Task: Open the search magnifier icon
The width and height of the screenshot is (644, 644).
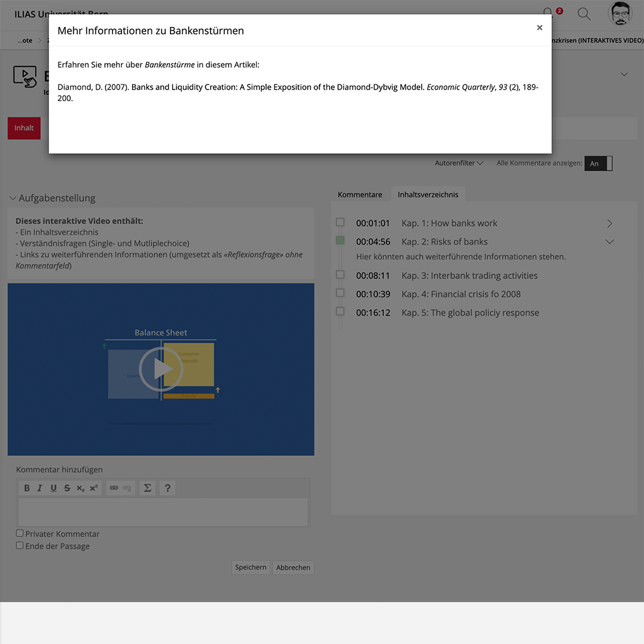Action: 583,14
